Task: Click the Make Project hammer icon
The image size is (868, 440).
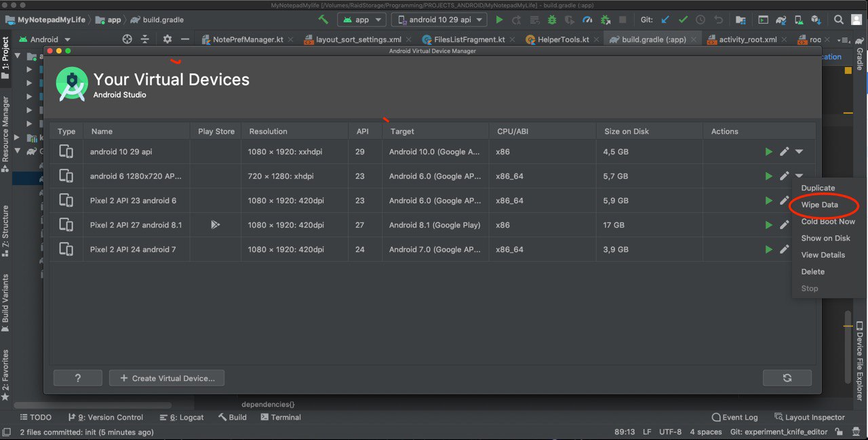Action: [x=323, y=20]
